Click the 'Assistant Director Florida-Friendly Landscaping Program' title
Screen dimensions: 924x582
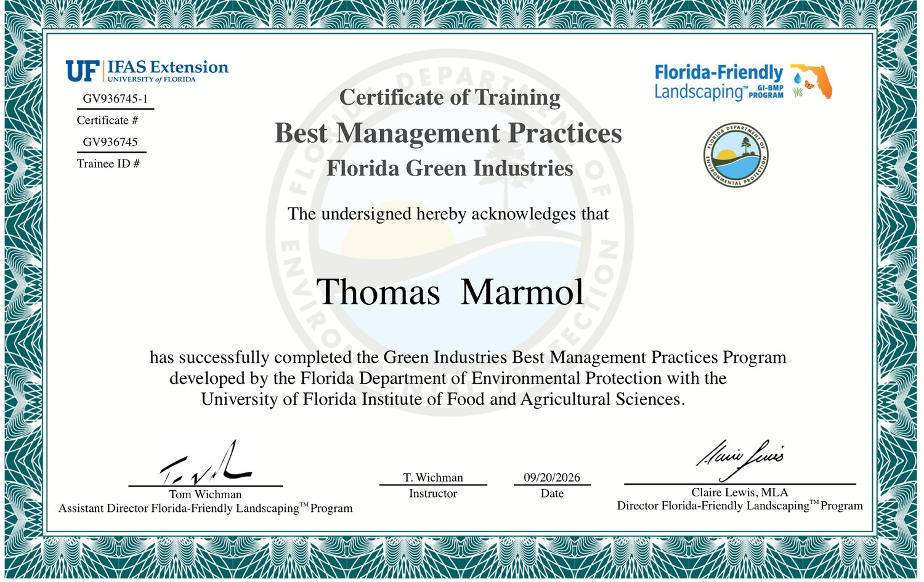tap(206, 508)
